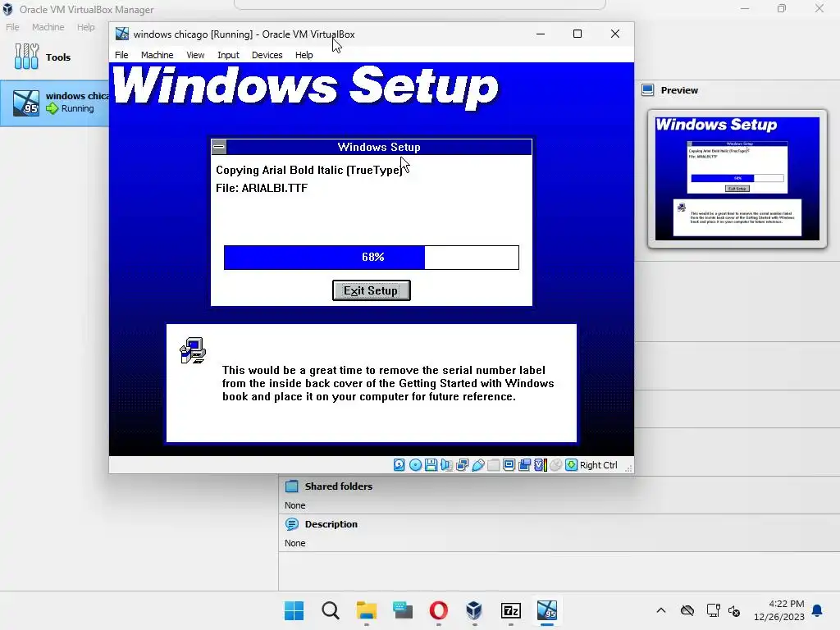Click the floppy disk status icon
Image resolution: width=840 pixels, height=630 pixels.
[x=431, y=465]
